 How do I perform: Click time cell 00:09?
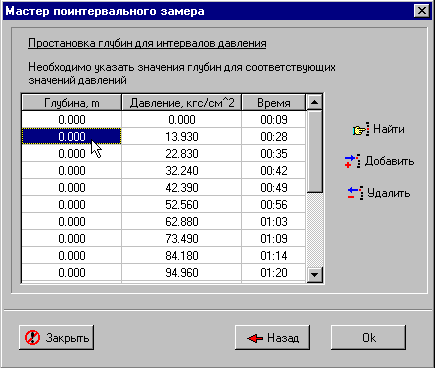point(274,120)
